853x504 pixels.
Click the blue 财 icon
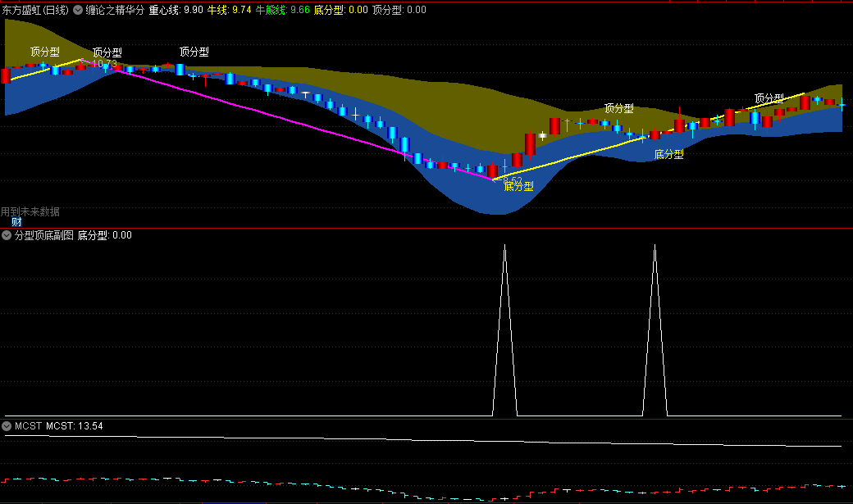pos(16,222)
